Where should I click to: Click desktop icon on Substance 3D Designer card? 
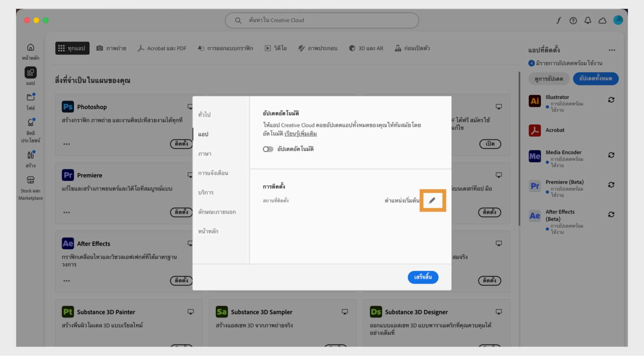tap(499, 312)
